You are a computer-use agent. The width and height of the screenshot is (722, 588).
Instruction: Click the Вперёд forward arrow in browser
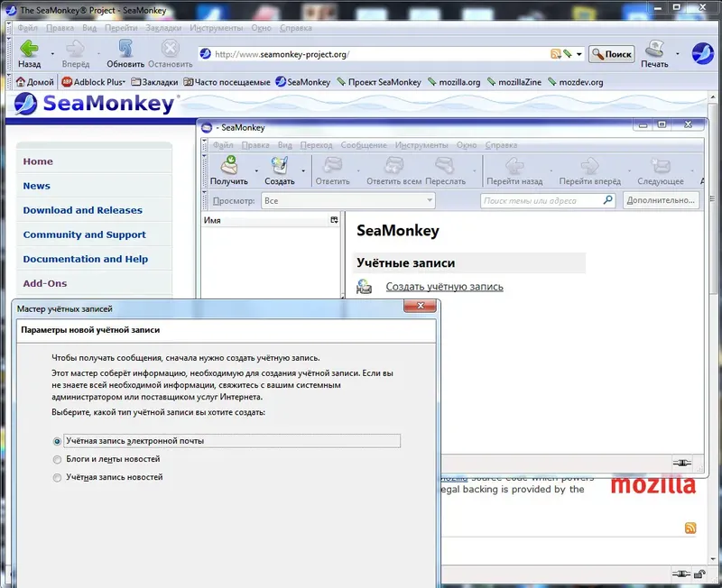[76, 49]
